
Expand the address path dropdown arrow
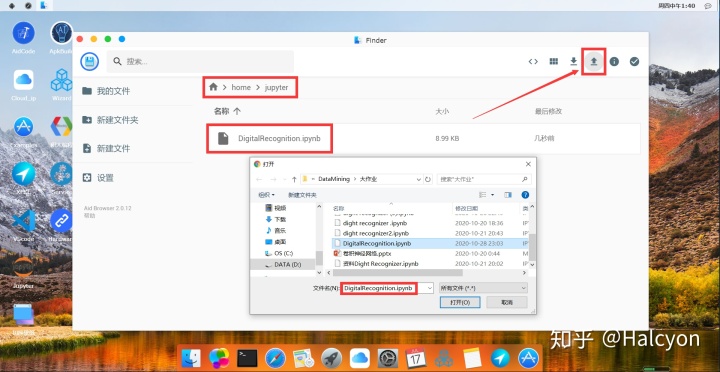point(418,180)
